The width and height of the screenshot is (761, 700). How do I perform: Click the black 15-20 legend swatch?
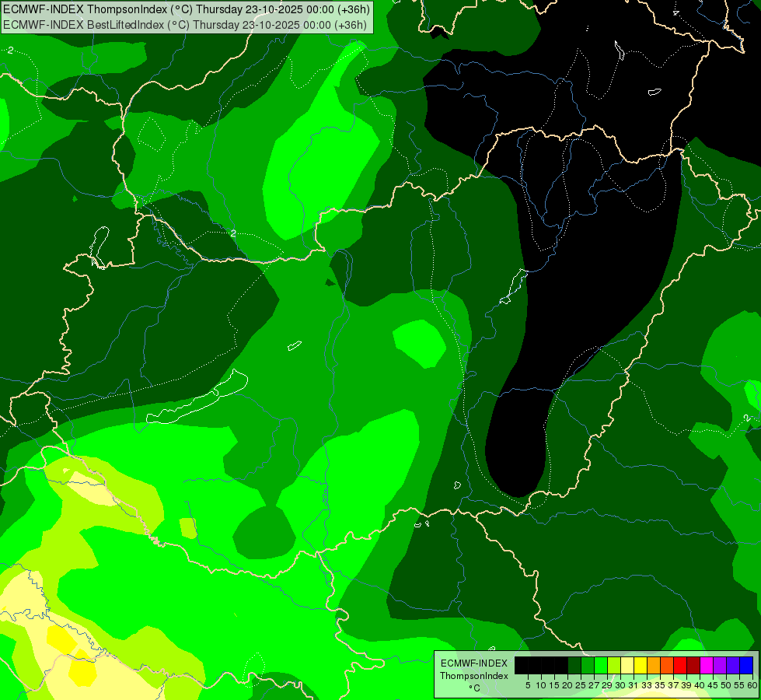(x=561, y=666)
